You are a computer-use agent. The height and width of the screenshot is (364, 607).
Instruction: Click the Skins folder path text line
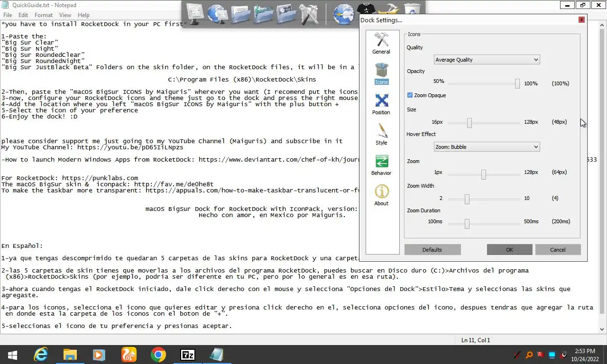coord(242,79)
